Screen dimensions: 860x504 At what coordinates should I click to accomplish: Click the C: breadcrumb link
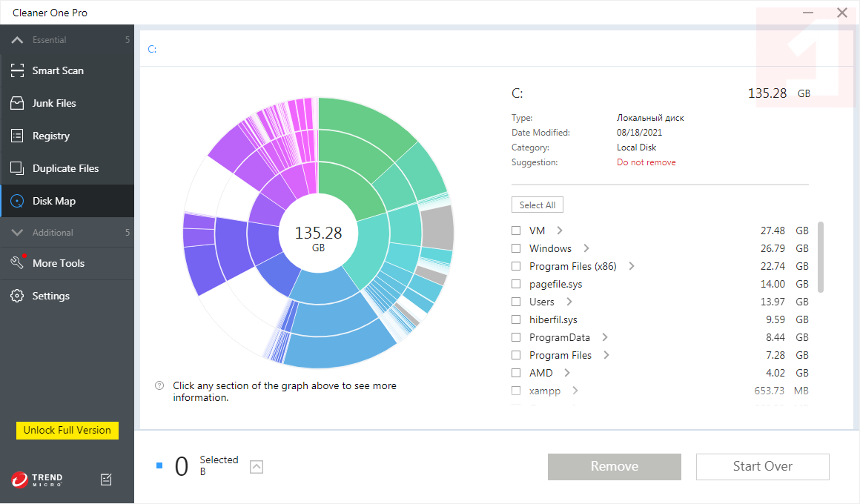152,49
